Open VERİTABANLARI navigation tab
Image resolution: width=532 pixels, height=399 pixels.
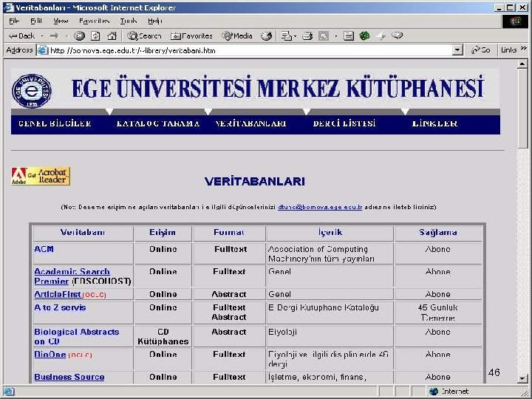click(x=250, y=123)
